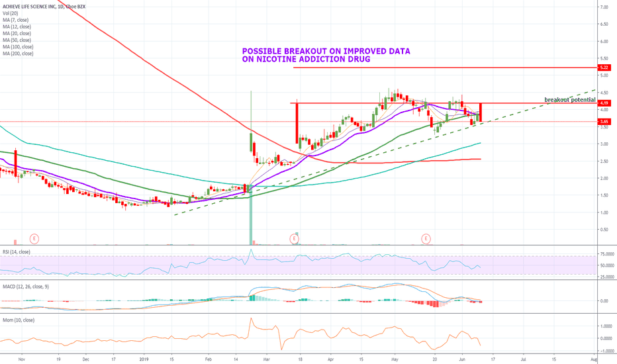617x364 pixels.
Task: Click the earnings E marker near May 20
Action: coord(426,238)
